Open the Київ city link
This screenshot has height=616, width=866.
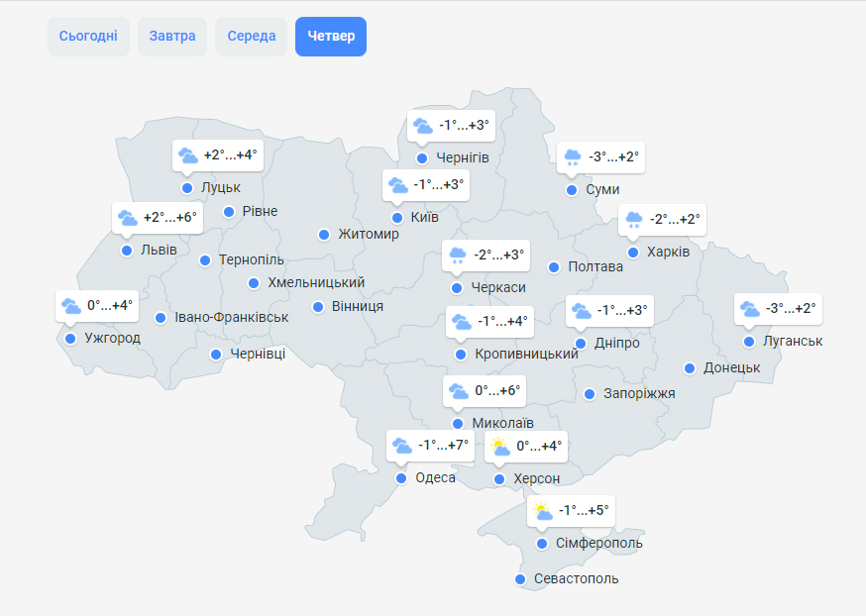tap(425, 217)
